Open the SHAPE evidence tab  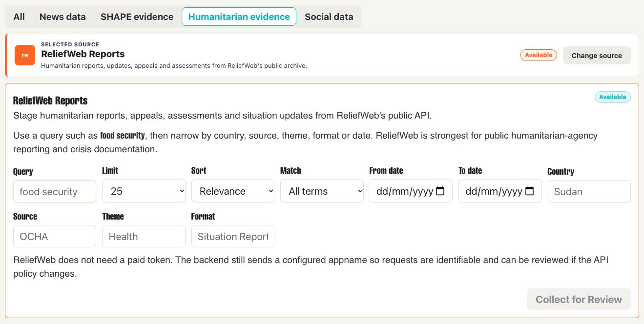(x=137, y=17)
